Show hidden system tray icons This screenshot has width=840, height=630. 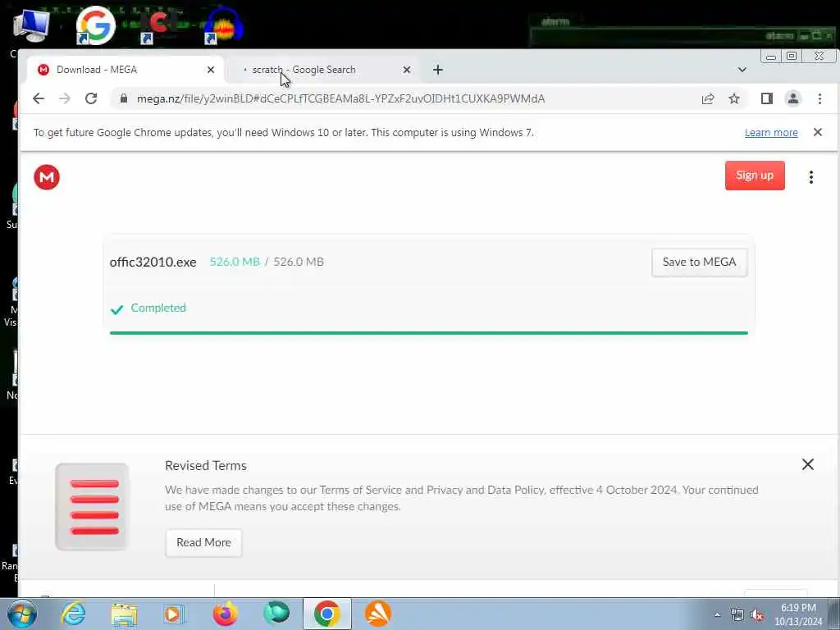(x=717, y=615)
